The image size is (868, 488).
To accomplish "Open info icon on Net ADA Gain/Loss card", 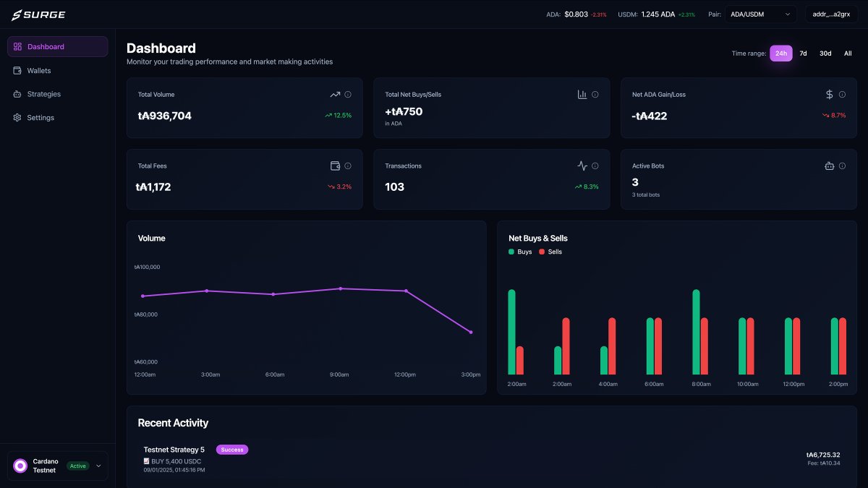I will click(x=843, y=95).
